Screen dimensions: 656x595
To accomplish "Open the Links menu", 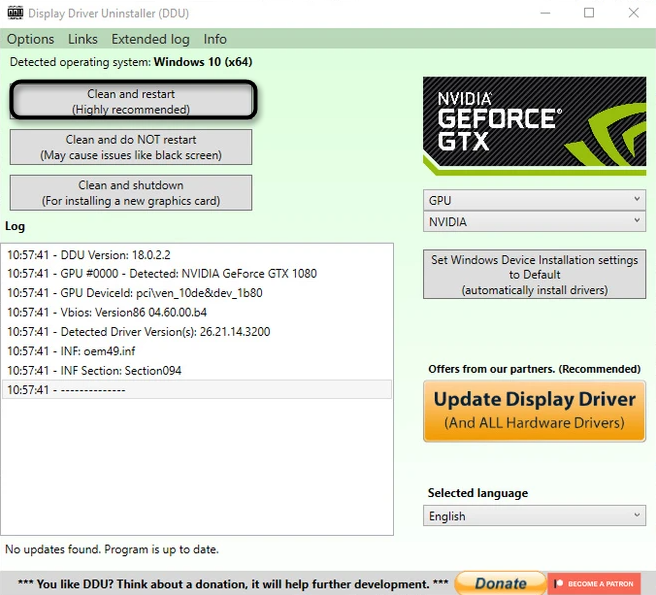I will [x=83, y=39].
